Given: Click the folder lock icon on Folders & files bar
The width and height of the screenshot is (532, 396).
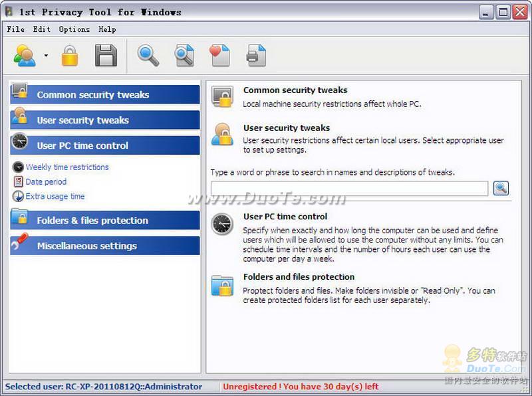Looking at the screenshot, I should click(19, 216).
